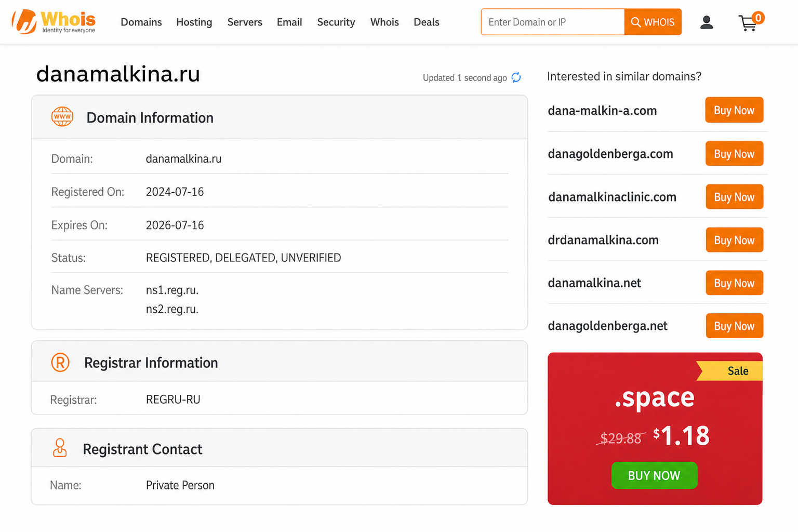798x532 pixels.
Task: Click the struck-through $29.88 price
Action: point(621,438)
